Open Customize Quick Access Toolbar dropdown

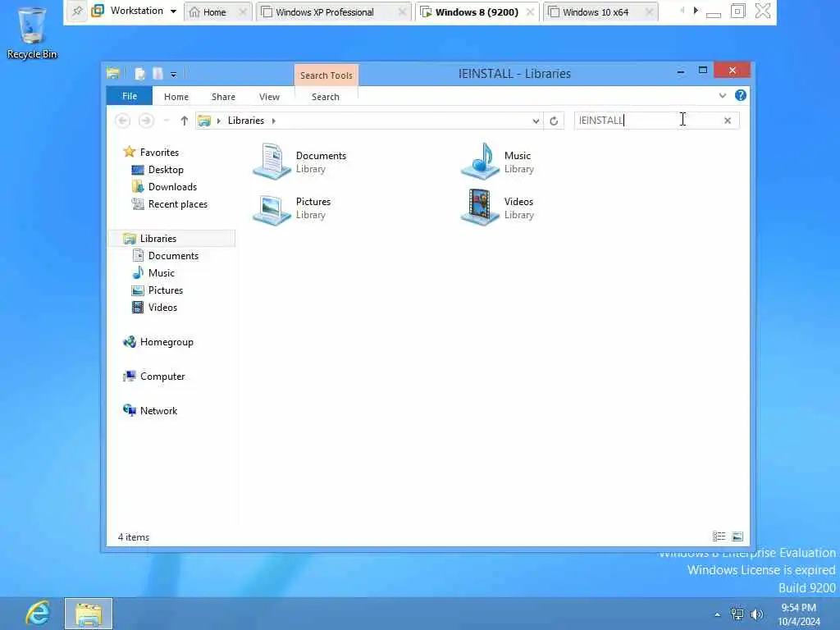tap(174, 75)
